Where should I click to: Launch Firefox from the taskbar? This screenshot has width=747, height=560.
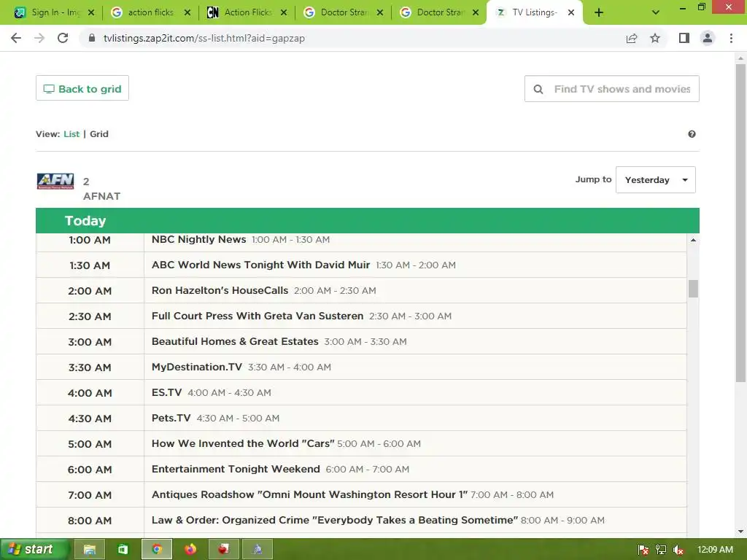[190, 550]
